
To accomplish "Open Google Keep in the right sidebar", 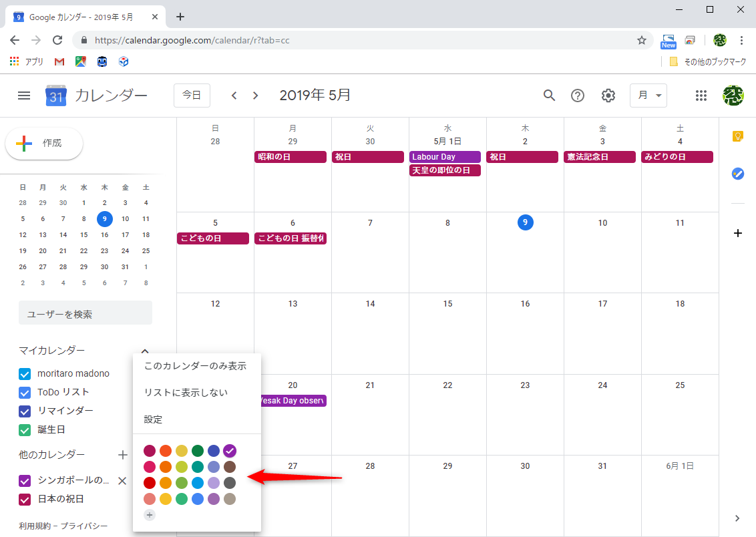I will click(x=737, y=136).
